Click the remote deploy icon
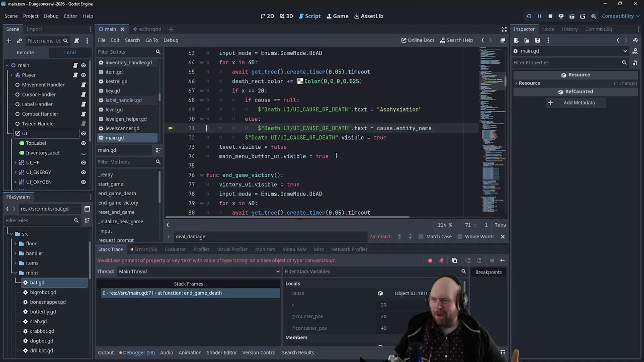The width and height of the screenshot is (644, 362). [561, 16]
